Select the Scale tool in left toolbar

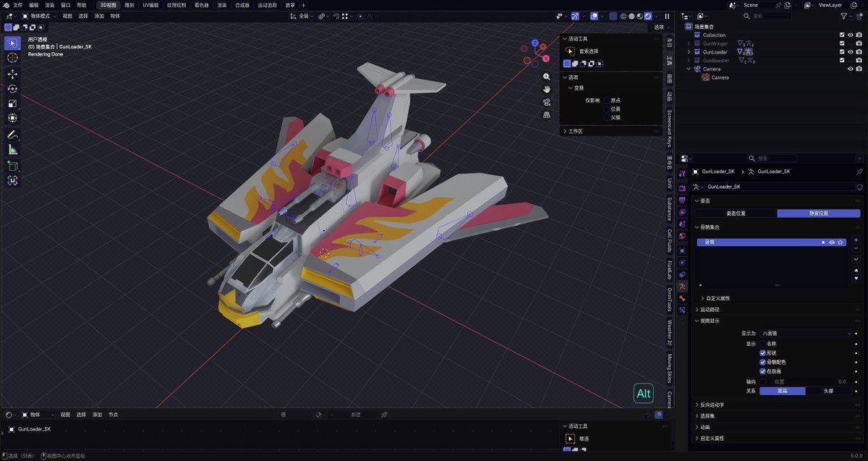[x=12, y=103]
